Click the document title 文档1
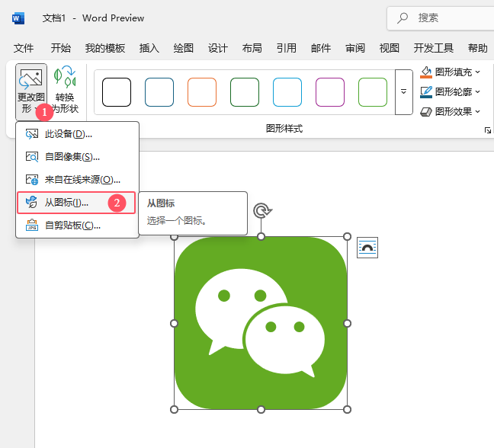Screen dimensions: 494x448 click(x=54, y=18)
